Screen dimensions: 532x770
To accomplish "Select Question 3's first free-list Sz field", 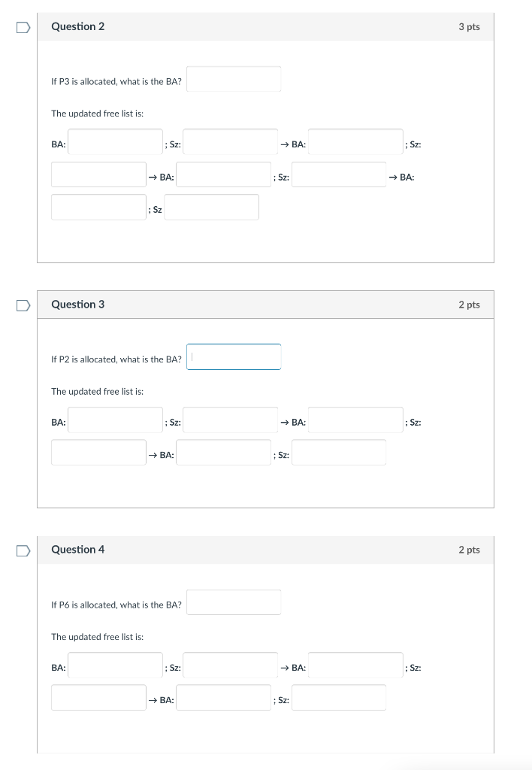I will pyautogui.click(x=230, y=420).
